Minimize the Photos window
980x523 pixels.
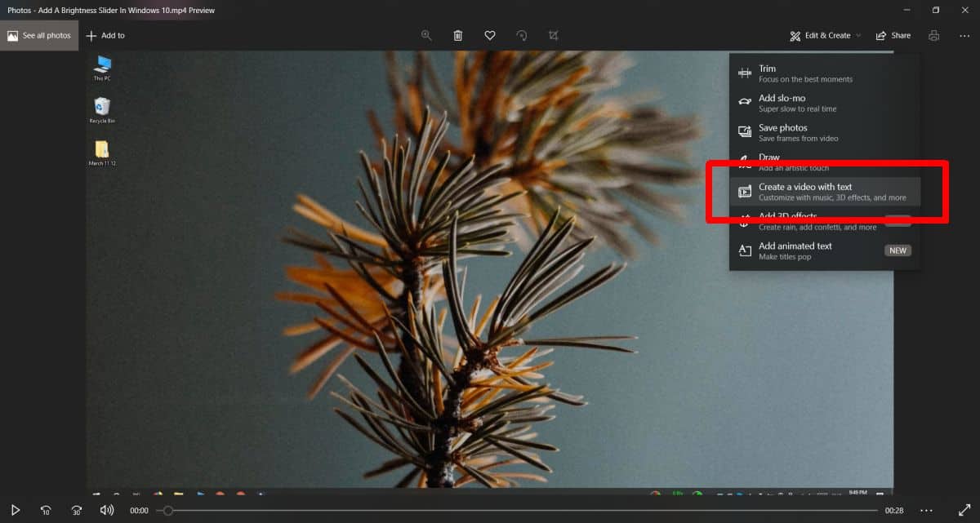click(907, 10)
